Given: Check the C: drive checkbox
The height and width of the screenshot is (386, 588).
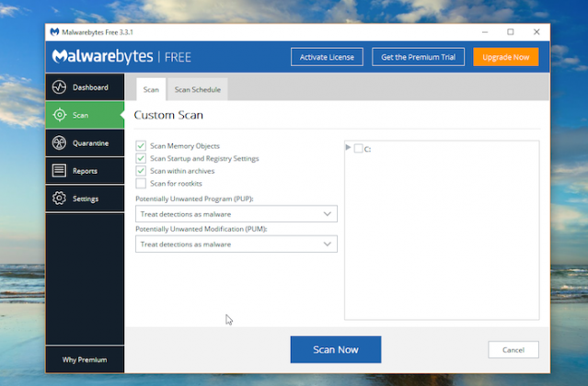Looking at the screenshot, I should tap(359, 149).
